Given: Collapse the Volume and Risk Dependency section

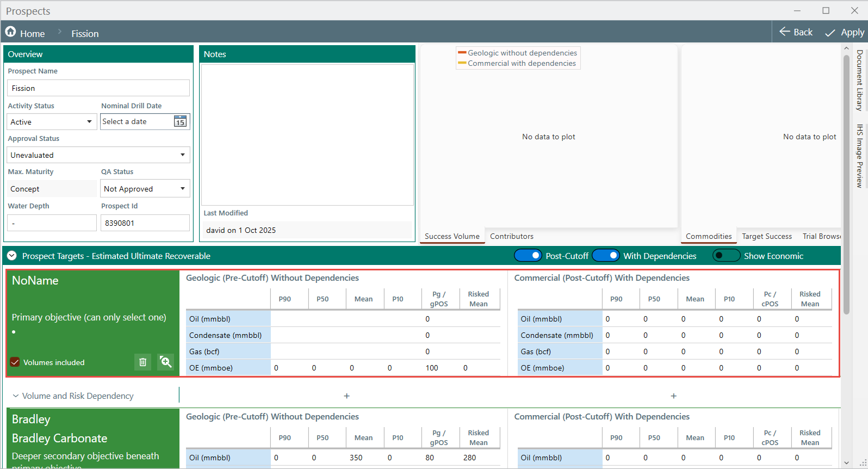Looking at the screenshot, I should [16, 396].
